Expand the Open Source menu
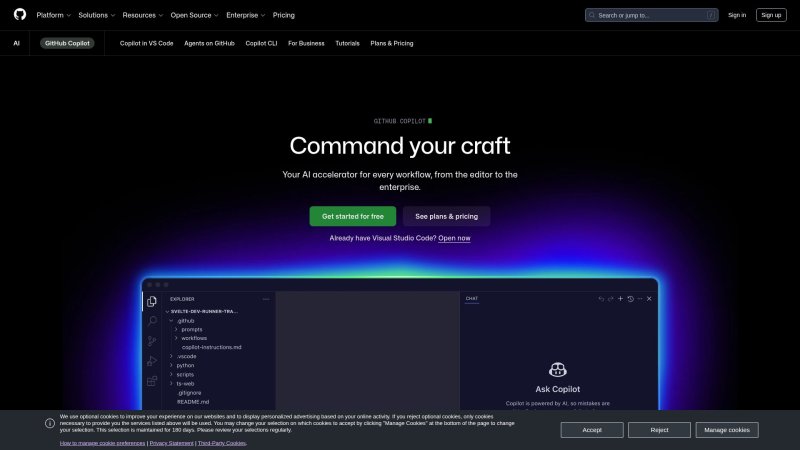Screen dimensions: 800x450 pyautogui.click(x=194, y=15)
